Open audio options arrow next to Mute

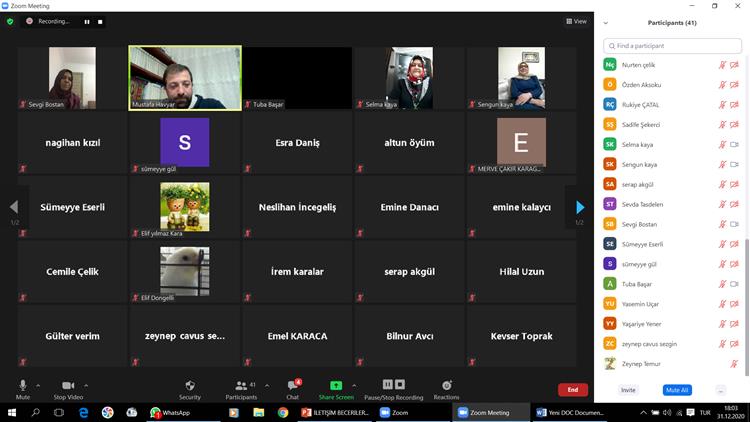pos(38,385)
